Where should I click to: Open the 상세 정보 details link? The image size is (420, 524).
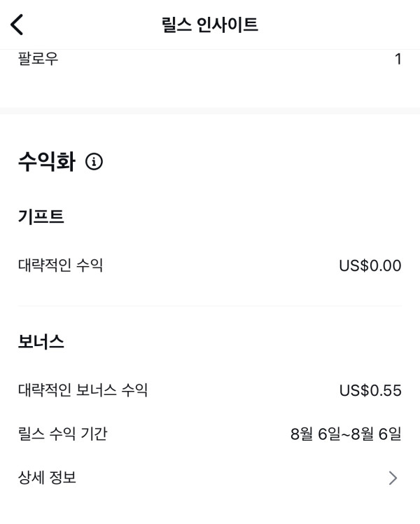(47, 478)
